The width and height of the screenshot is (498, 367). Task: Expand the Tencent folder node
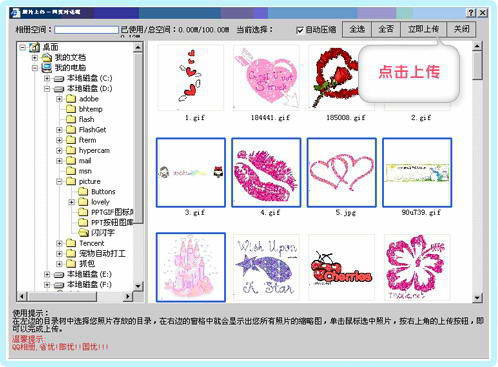[x=59, y=244]
